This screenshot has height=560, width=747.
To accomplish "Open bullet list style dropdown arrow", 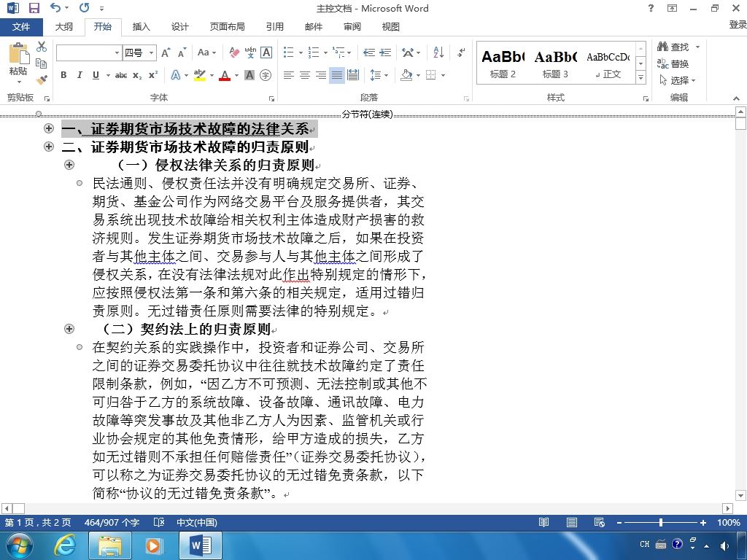I will [301, 52].
